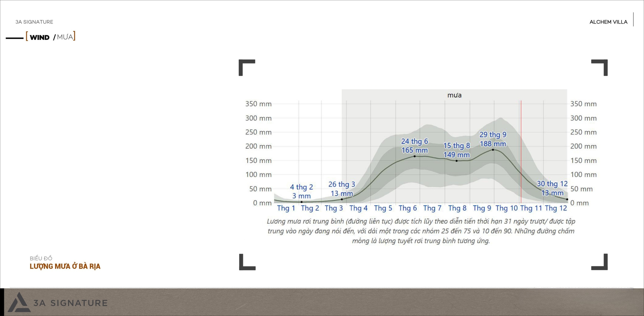Viewport: 644px width, 316px height.
Task: Click the 188 mm peak data point dot
Action: pyautogui.click(x=493, y=150)
